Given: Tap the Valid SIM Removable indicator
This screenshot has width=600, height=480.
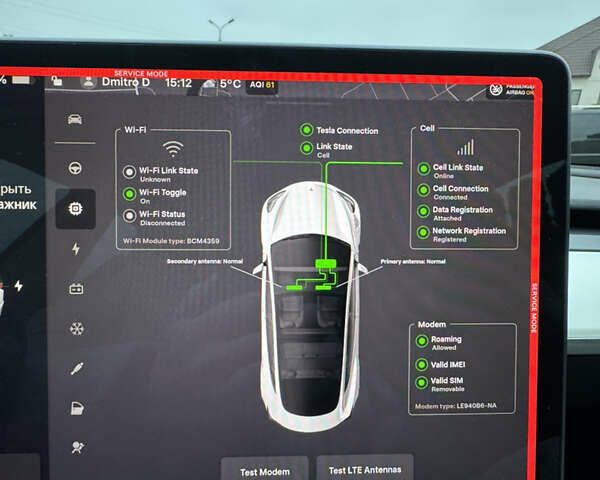Looking at the screenshot, I should pos(421,382).
